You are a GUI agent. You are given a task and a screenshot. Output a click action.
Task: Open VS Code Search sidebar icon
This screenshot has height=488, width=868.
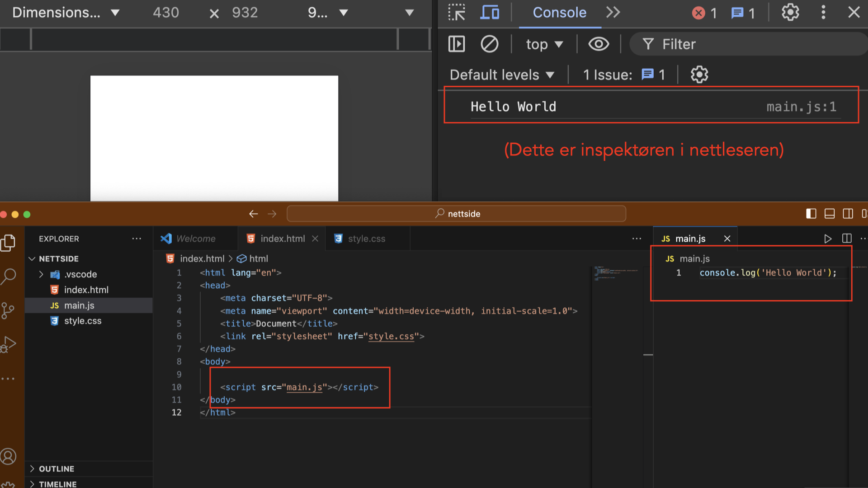(x=9, y=276)
